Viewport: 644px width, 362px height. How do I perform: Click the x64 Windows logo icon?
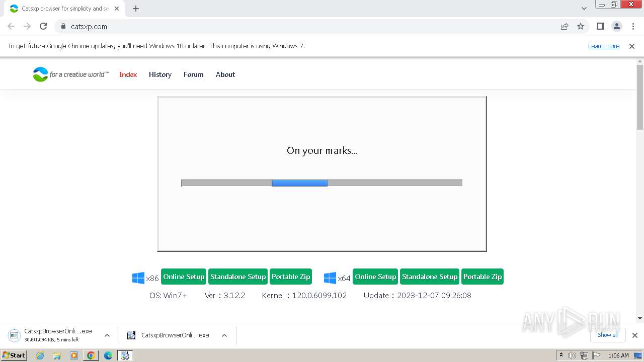pyautogui.click(x=330, y=278)
